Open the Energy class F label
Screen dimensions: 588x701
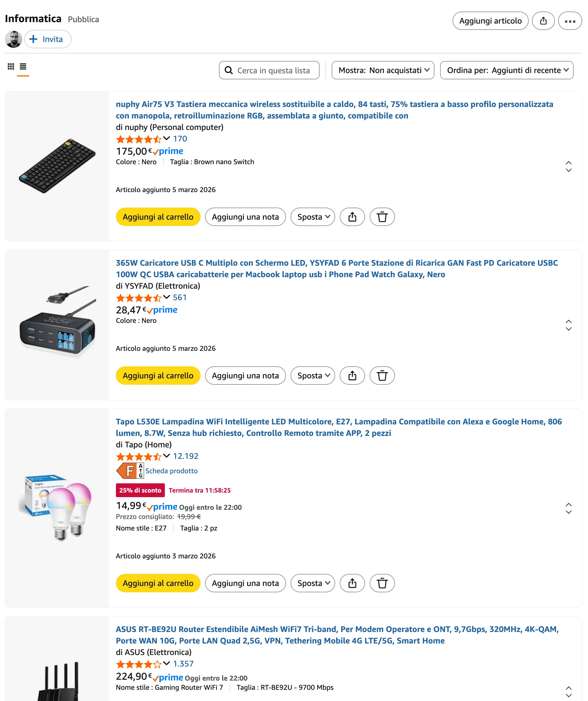pos(130,471)
